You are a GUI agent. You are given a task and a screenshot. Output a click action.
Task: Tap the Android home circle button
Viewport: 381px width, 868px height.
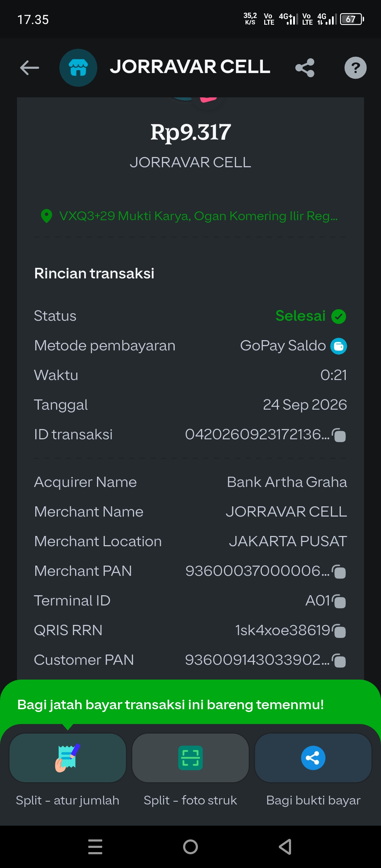pyautogui.click(x=190, y=847)
